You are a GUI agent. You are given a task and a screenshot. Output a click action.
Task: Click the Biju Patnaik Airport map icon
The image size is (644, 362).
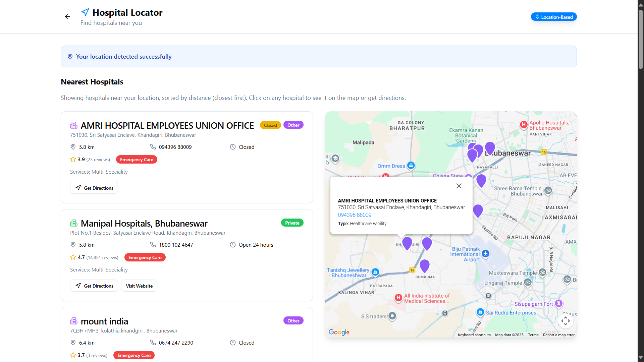point(485,254)
